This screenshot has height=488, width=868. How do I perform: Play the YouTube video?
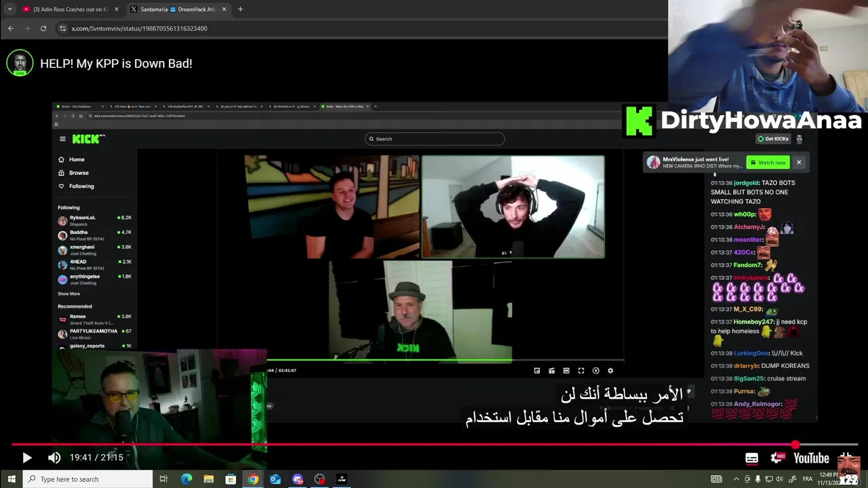tap(26, 458)
